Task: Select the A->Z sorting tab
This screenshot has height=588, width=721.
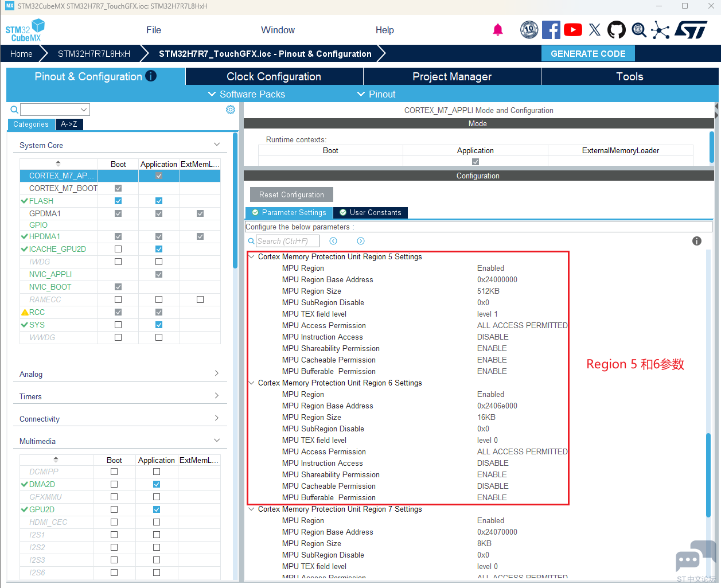Action: (x=69, y=124)
